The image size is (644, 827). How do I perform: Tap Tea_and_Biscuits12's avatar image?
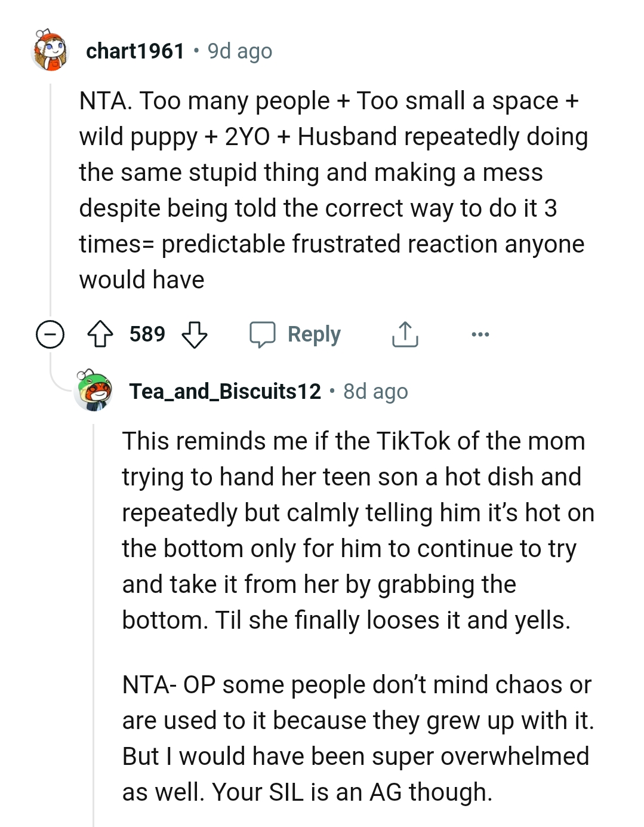click(x=94, y=391)
